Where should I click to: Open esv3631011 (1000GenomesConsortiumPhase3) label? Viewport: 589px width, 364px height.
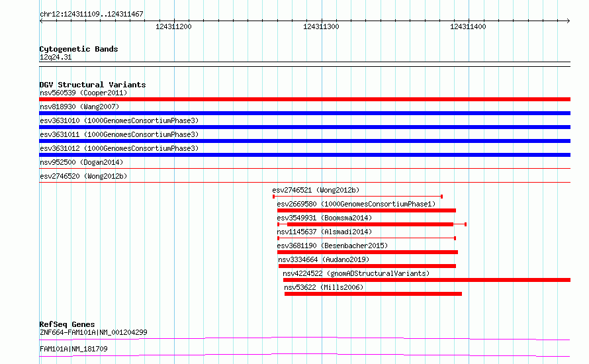click(x=119, y=134)
